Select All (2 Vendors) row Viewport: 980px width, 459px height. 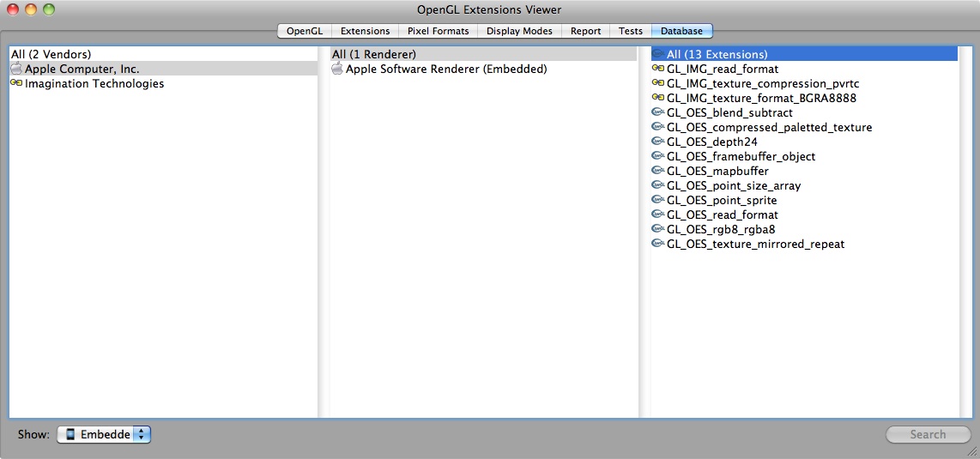click(x=163, y=54)
